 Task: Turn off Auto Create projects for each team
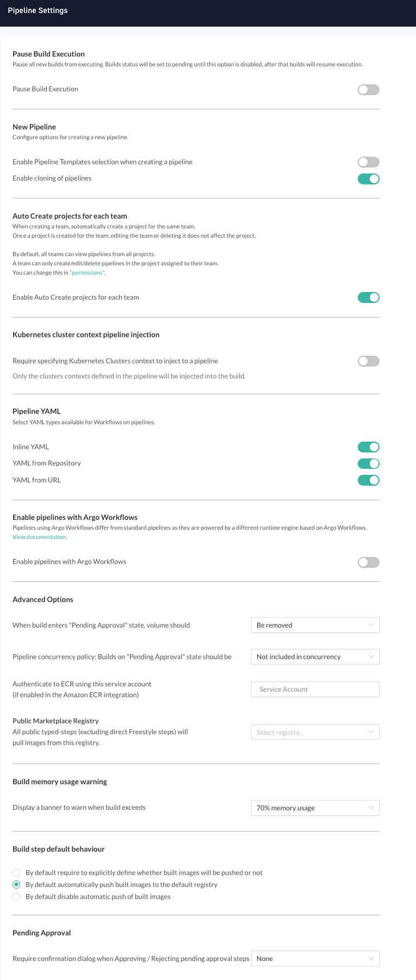(368, 297)
